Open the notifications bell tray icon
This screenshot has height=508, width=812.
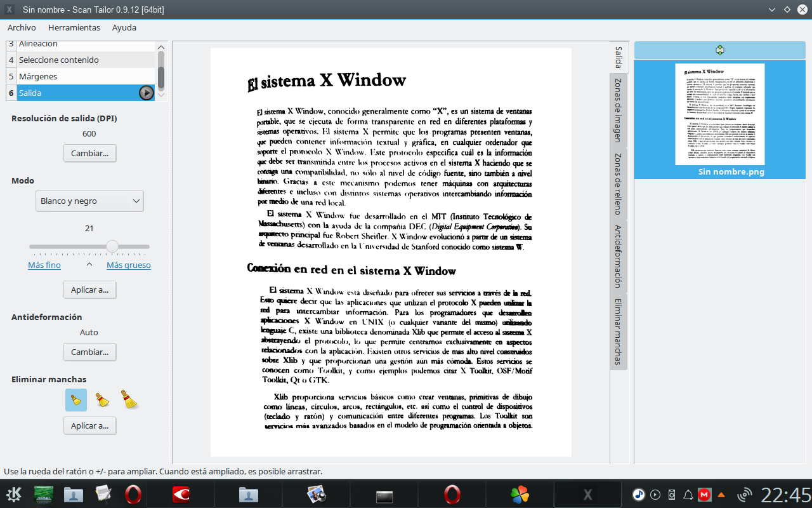688,494
